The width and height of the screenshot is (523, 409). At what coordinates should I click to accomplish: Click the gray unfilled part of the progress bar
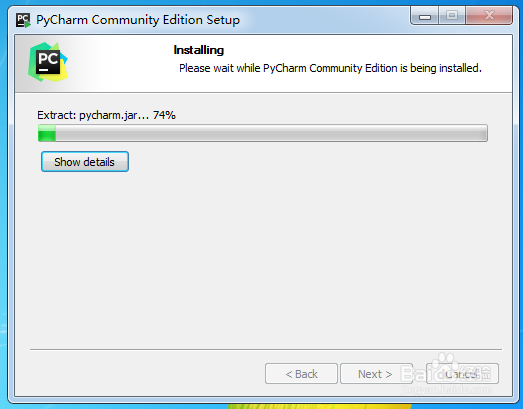click(271, 133)
